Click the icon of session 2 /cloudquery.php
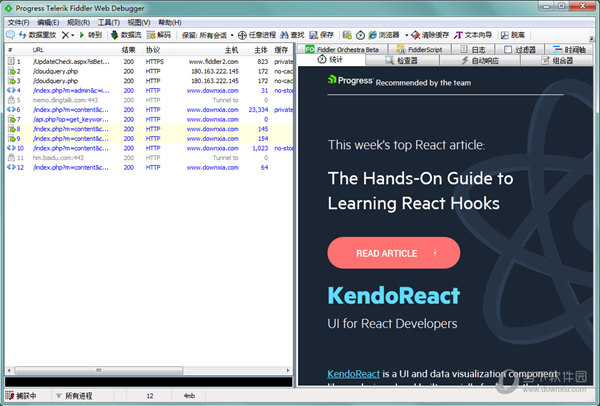This screenshot has height=406, width=600. tap(11, 71)
